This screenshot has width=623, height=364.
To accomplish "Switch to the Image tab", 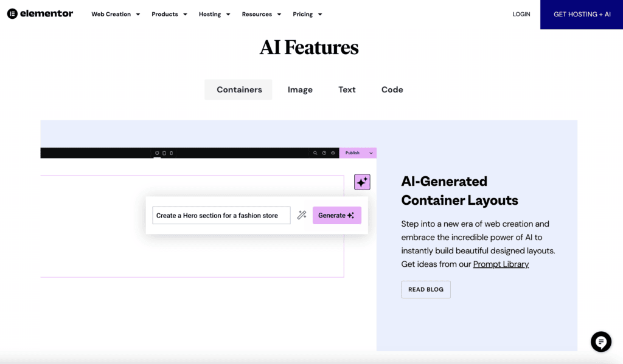I will 300,89.
